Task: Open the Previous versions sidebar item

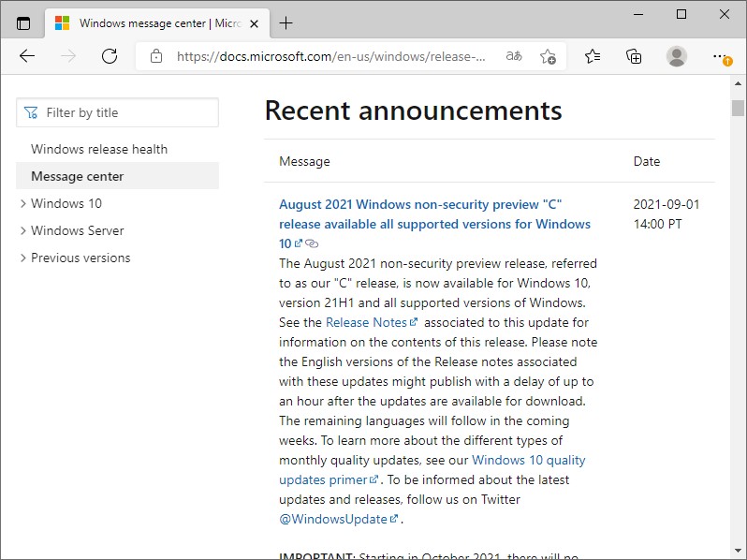Action: [x=81, y=258]
